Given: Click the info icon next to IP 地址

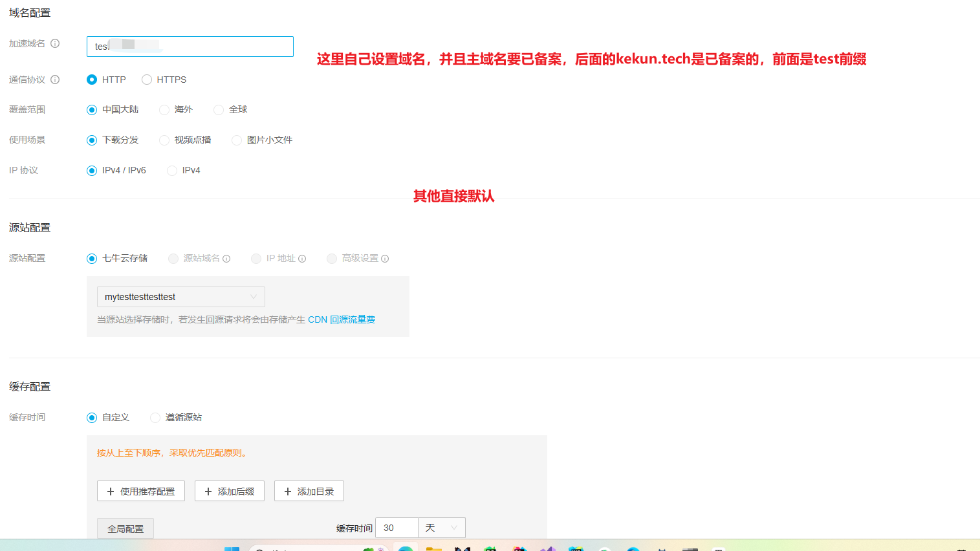Looking at the screenshot, I should 302,259.
